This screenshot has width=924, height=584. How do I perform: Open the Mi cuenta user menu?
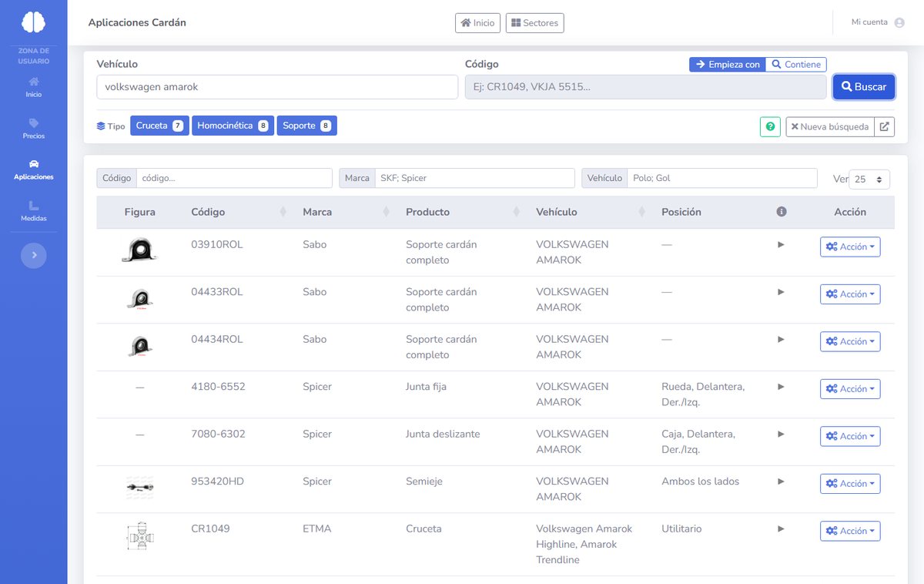[x=878, y=22]
